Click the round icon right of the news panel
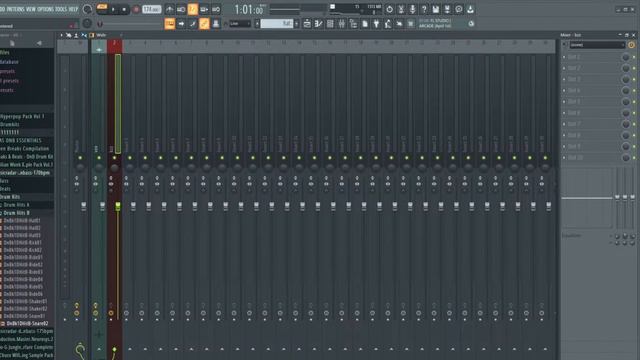 point(471,24)
